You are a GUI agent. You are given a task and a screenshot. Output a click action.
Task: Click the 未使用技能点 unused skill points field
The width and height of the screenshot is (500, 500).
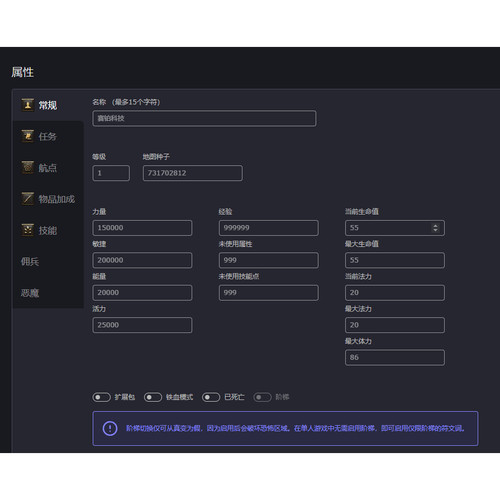tap(269, 293)
